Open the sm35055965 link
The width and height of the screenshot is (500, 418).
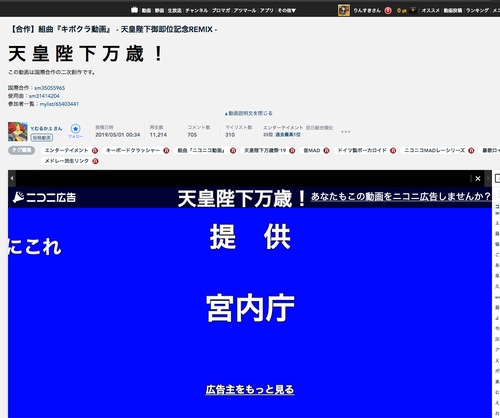[50, 88]
